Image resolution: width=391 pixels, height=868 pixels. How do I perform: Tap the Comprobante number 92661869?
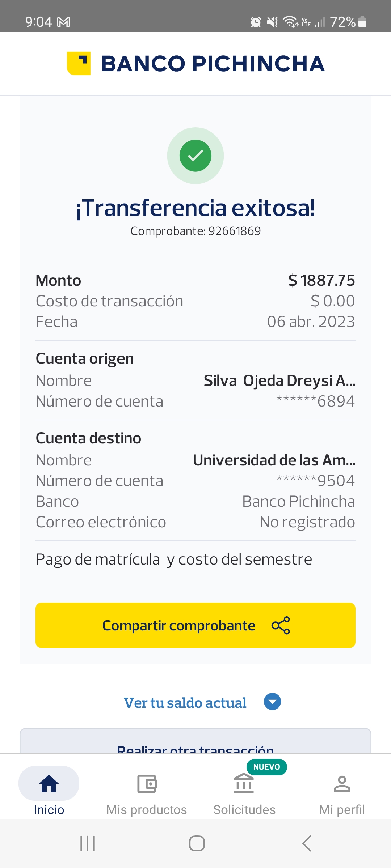pyautogui.click(x=234, y=231)
